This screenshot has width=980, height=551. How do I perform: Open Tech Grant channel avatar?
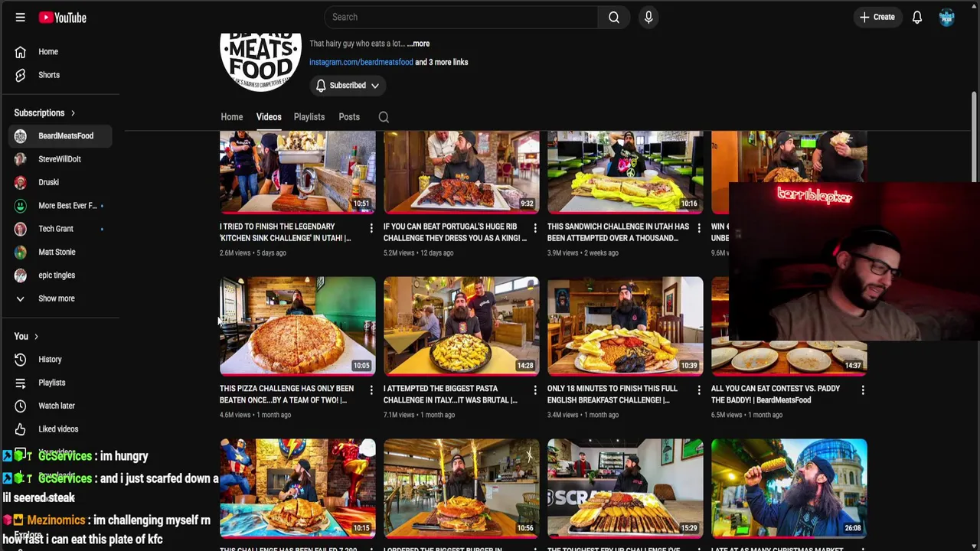coord(21,229)
